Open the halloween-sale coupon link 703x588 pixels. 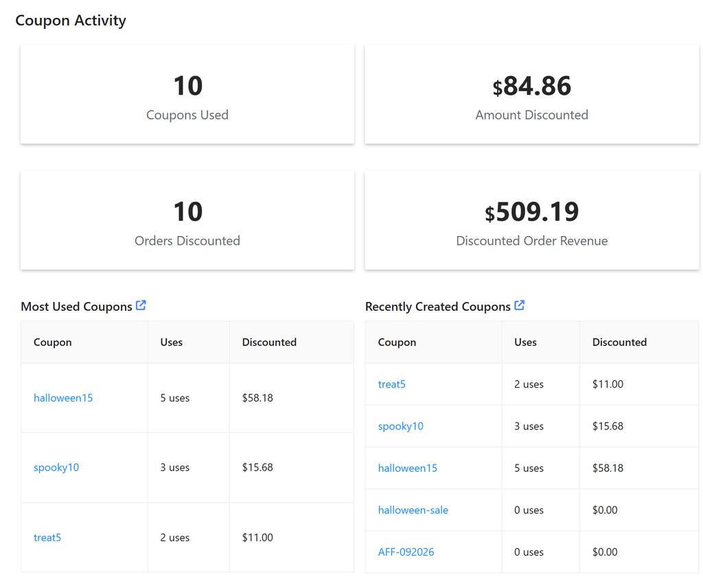point(413,510)
